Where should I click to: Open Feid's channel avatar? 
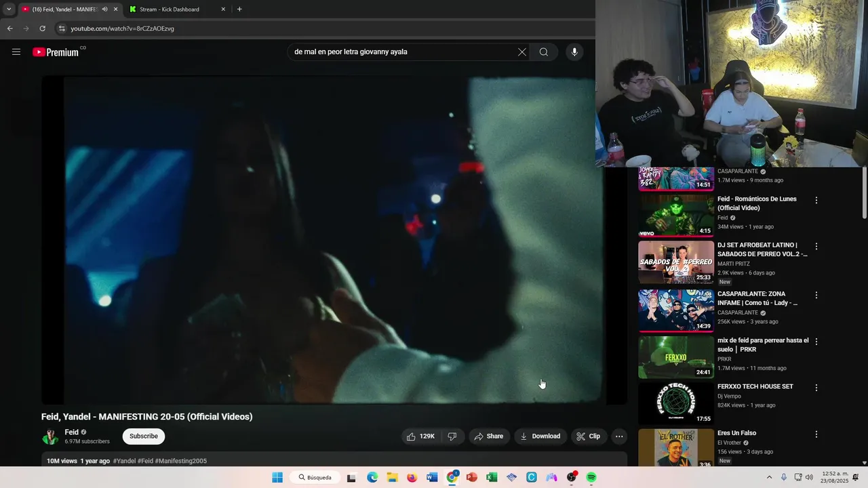[50, 436]
